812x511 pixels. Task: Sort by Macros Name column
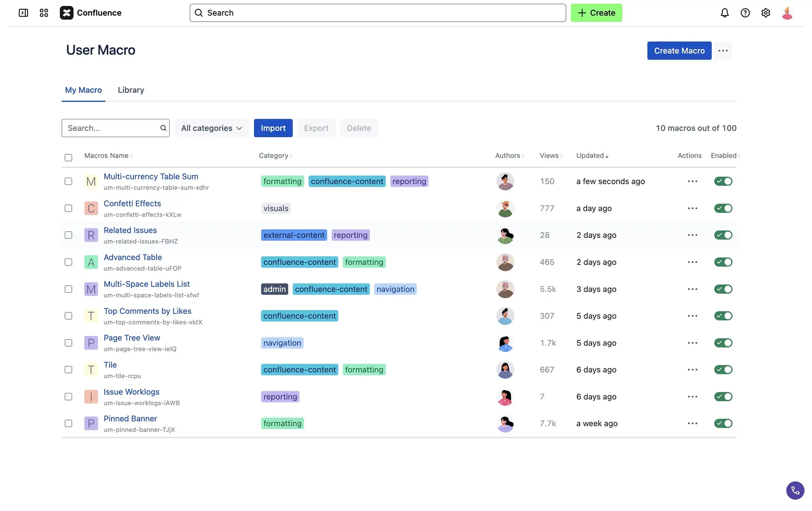click(x=109, y=156)
